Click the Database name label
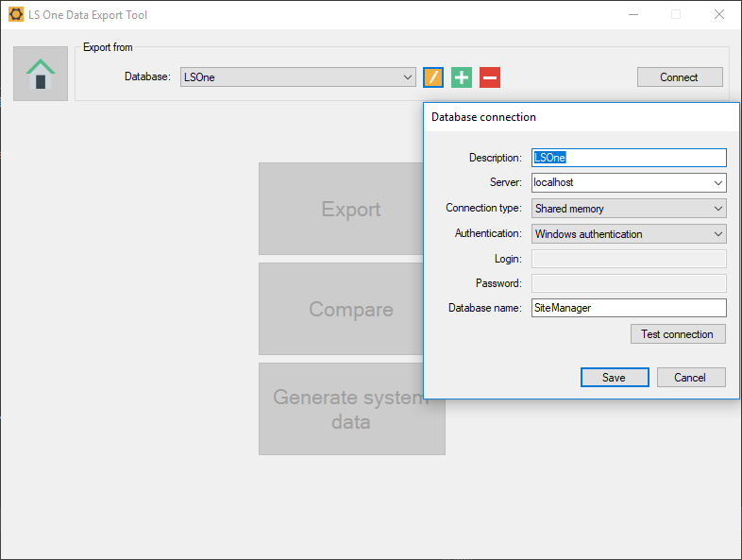Viewport: 742px width, 560px height. point(485,308)
